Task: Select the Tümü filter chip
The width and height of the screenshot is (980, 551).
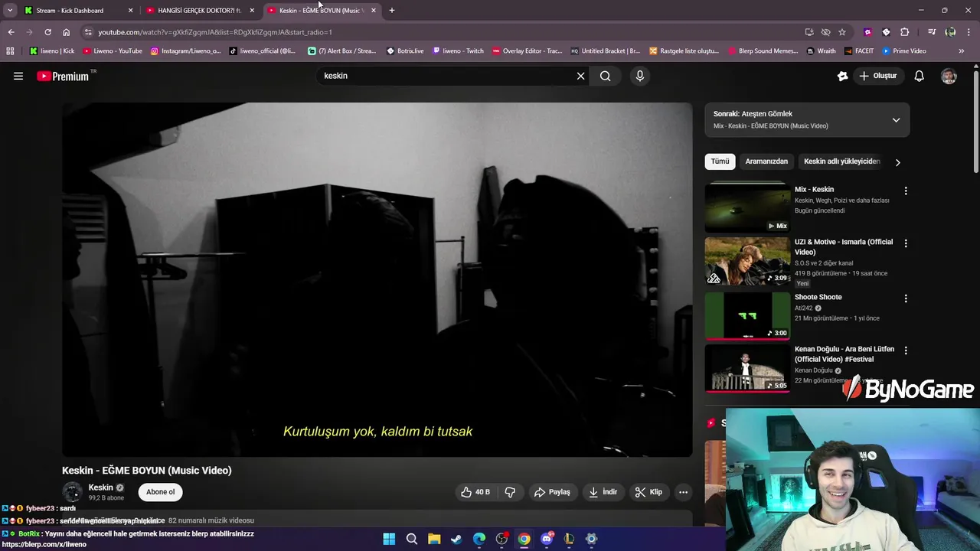Action: (720, 161)
